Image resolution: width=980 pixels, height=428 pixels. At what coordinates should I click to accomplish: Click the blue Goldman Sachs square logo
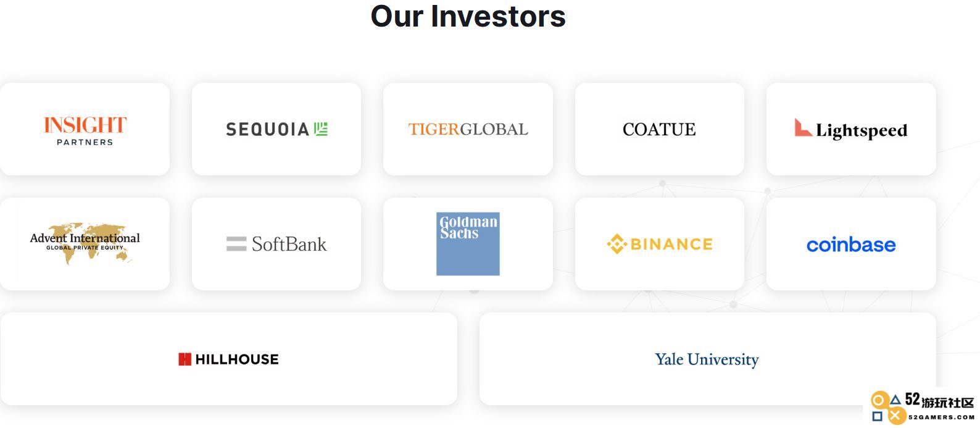point(468,244)
